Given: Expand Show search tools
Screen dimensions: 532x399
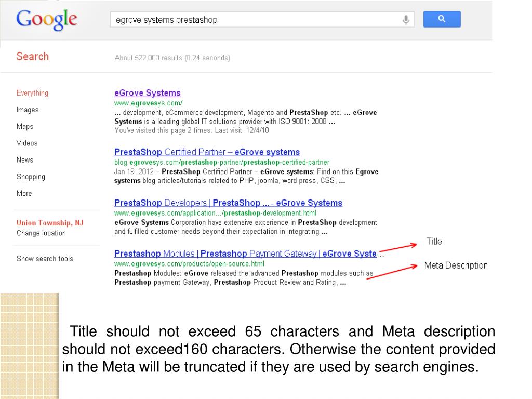Looking at the screenshot, I should point(45,259).
